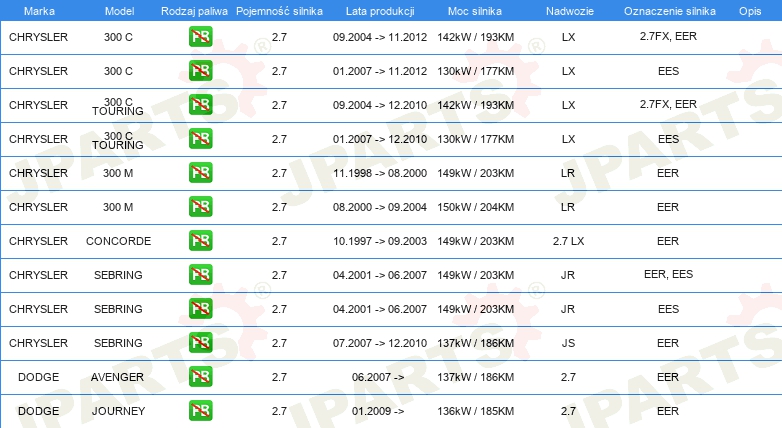Click fuel icon in 300 C Touring 01.2007 row
This screenshot has width=782, height=428.
(x=200, y=138)
